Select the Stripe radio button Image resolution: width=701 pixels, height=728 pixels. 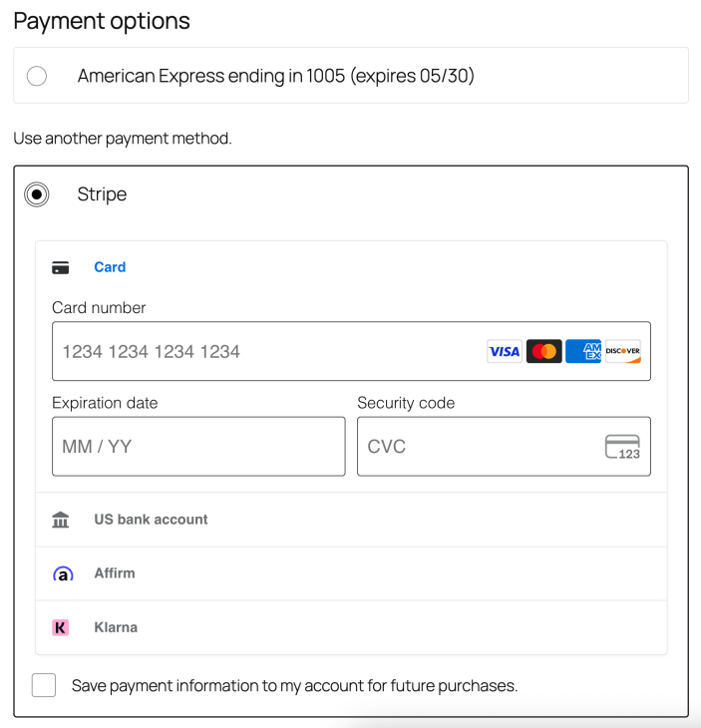[x=37, y=194]
